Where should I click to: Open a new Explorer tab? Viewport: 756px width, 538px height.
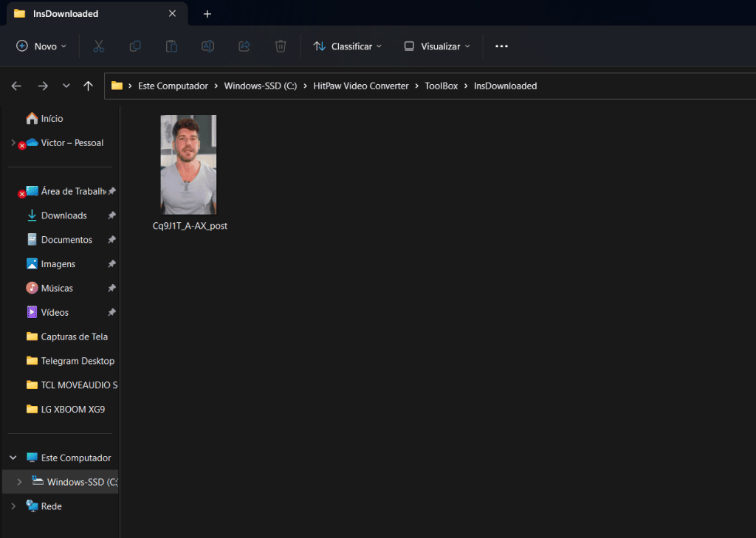click(x=207, y=13)
